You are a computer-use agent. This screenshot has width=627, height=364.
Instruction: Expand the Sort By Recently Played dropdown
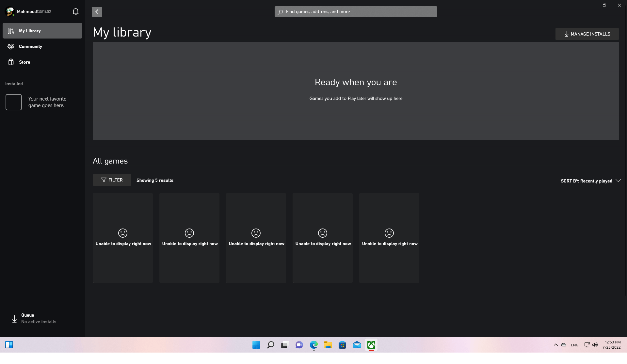[591, 181]
